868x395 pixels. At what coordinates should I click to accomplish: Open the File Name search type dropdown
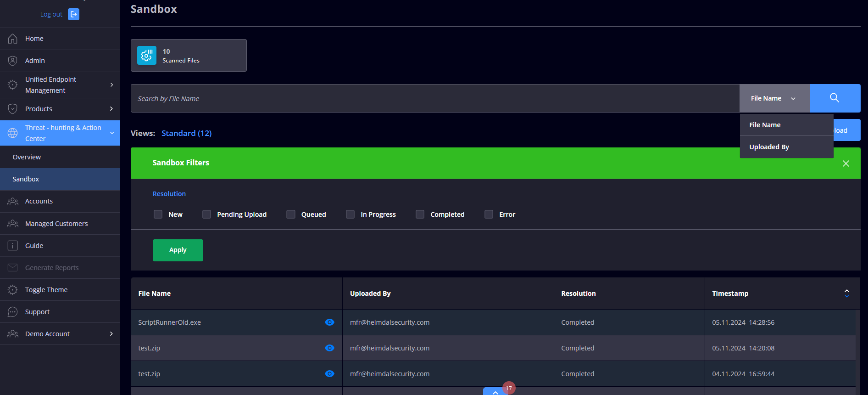pos(773,98)
